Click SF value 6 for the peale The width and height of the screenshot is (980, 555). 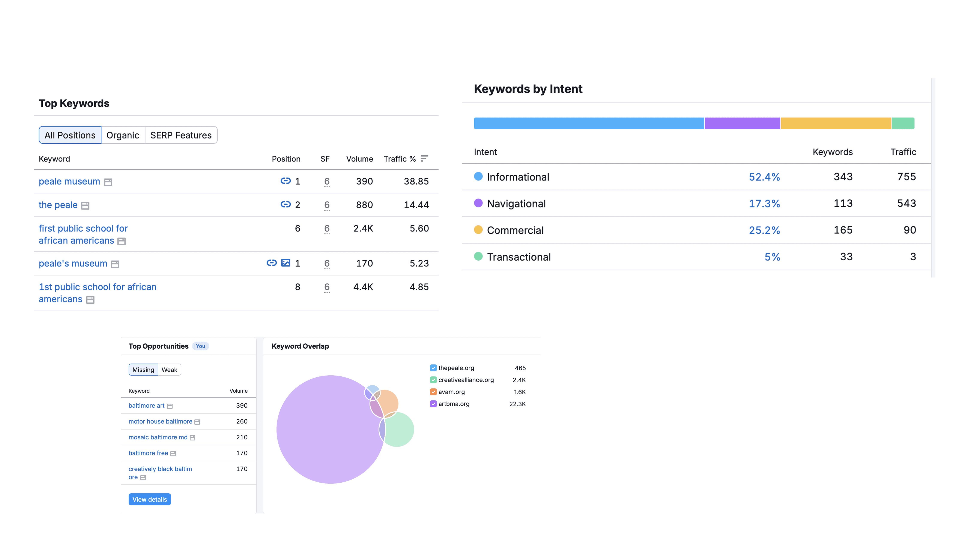326,205
